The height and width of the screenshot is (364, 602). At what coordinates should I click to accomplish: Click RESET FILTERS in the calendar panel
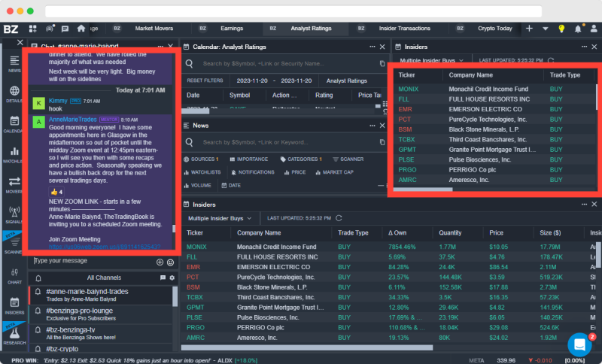[x=205, y=80]
